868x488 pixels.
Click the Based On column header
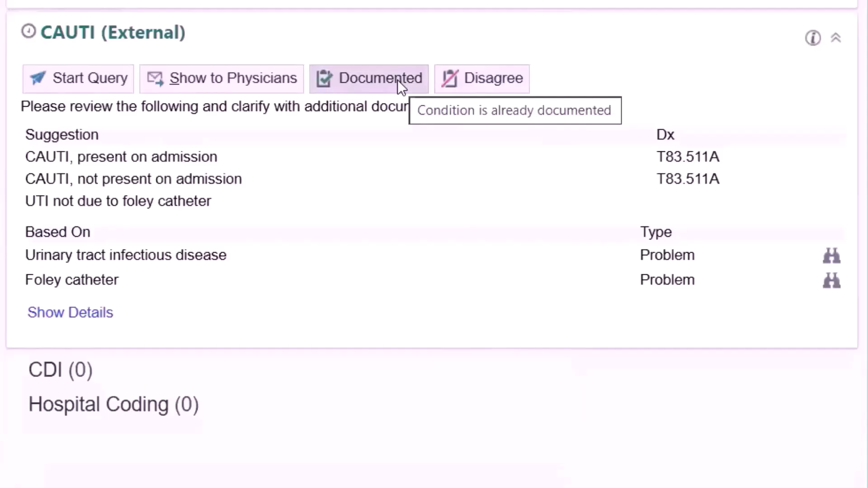click(58, 232)
